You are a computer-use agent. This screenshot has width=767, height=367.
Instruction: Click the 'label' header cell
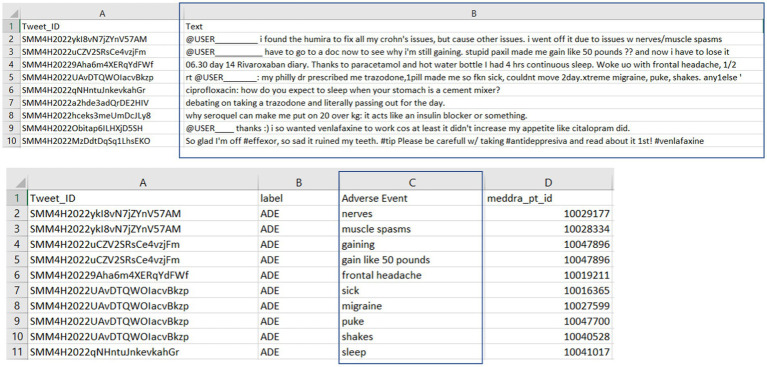(298, 198)
